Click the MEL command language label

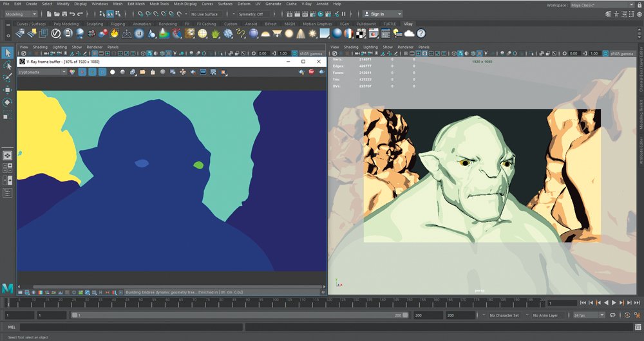coord(12,327)
